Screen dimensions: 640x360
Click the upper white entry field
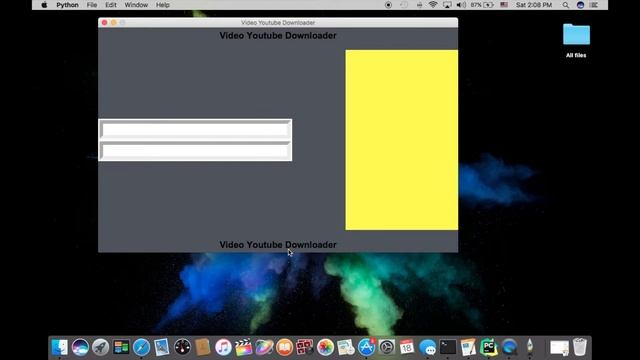tap(195, 130)
